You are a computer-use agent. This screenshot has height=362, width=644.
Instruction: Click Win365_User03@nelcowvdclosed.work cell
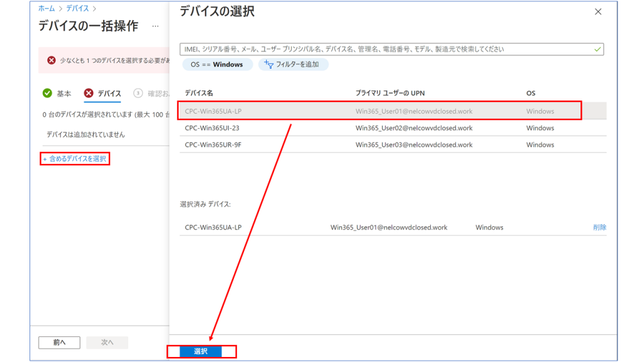414,145
